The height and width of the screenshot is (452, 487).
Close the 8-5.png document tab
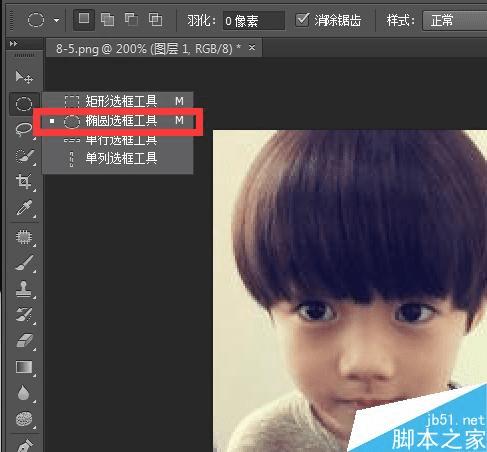[x=252, y=48]
